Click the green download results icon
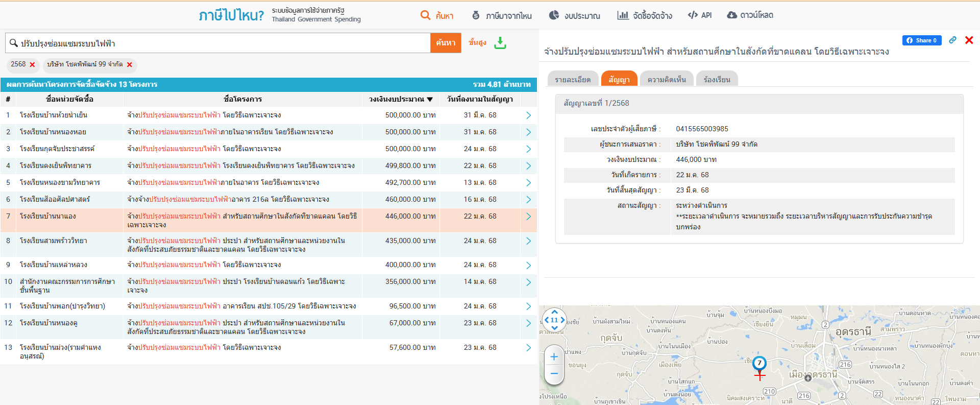Image resolution: width=980 pixels, height=405 pixels. tap(500, 43)
